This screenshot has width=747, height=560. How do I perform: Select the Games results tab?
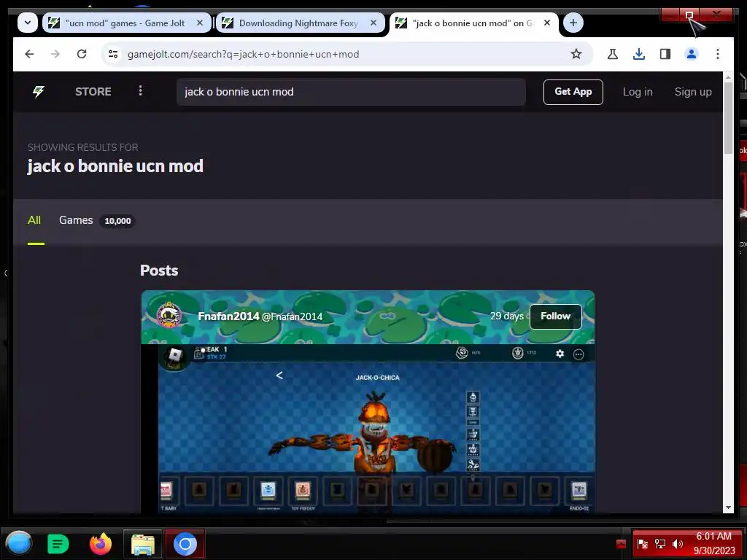[x=97, y=220]
